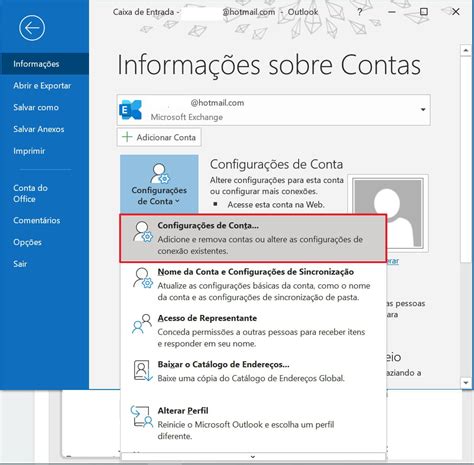This screenshot has height=465, width=474.
Task: Click the back arrow circle icon
Action: tap(32, 28)
